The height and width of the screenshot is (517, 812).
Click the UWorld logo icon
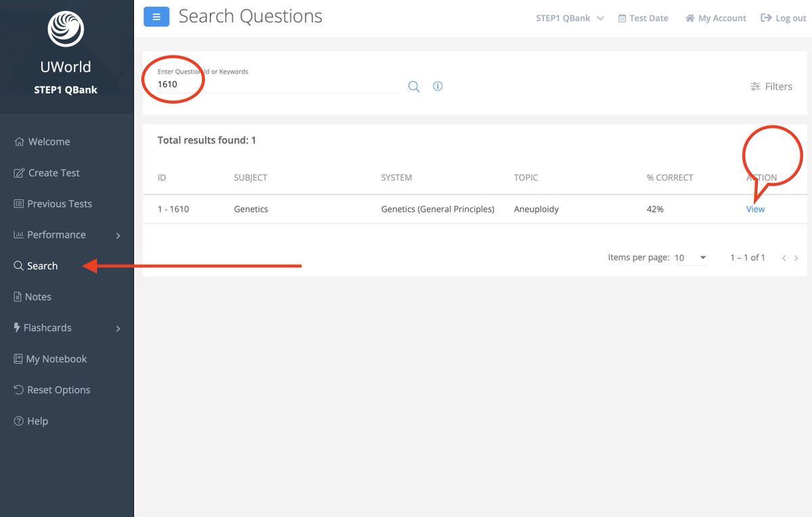point(66,29)
